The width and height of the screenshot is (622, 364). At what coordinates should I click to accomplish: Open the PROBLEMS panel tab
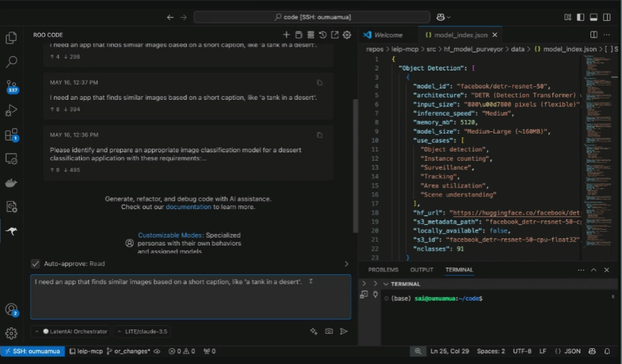tap(383, 270)
